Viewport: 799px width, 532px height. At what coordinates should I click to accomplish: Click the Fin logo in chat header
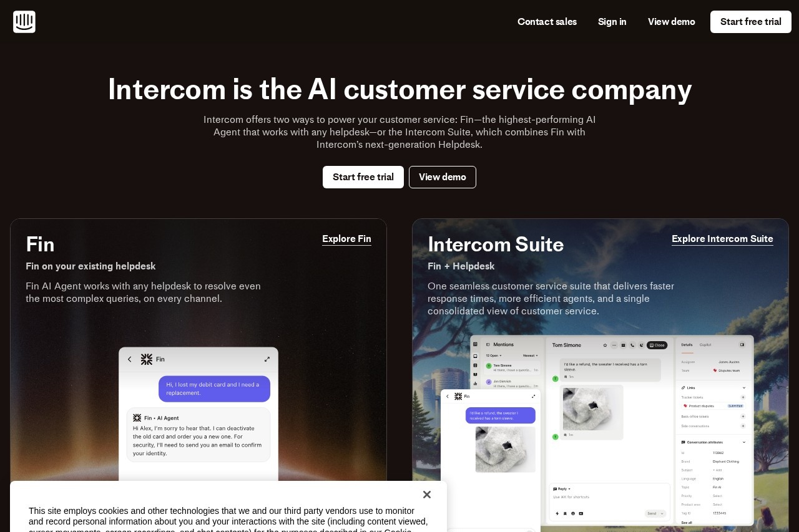point(147,359)
